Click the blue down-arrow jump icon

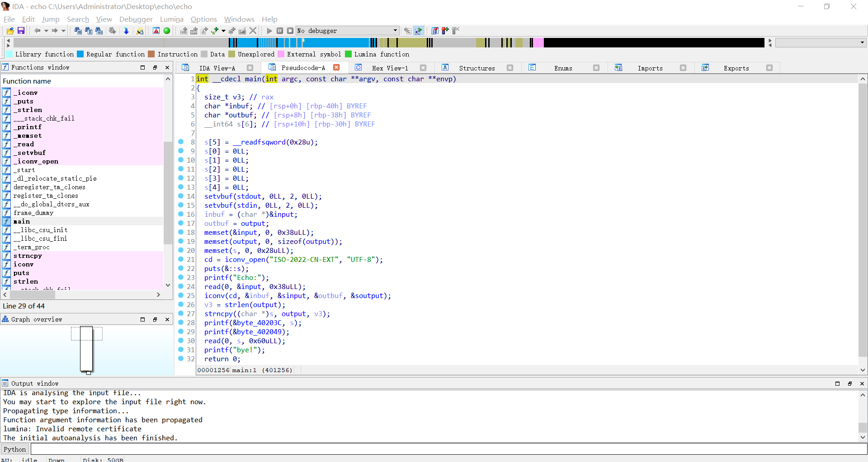[126, 31]
